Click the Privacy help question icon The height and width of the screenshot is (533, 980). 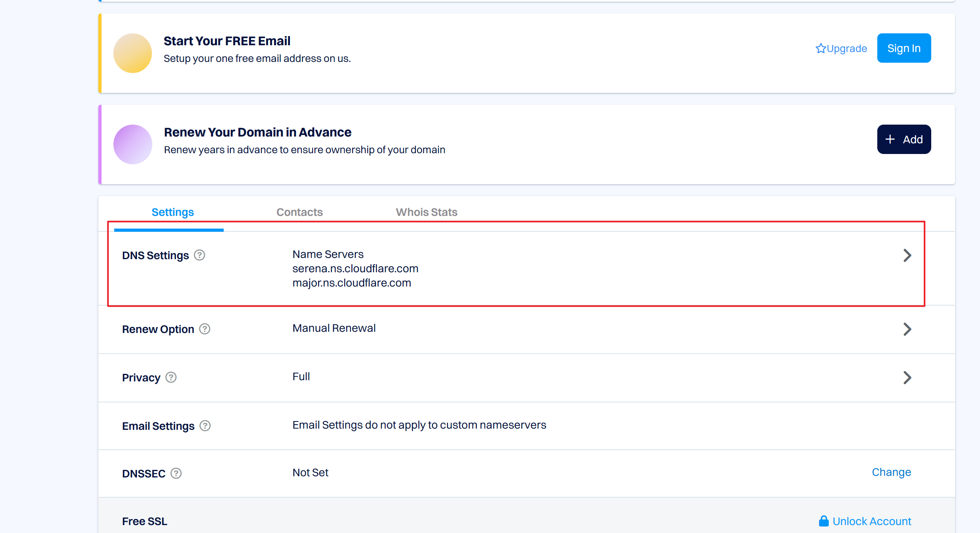pyautogui.click(x=171, y=377)
